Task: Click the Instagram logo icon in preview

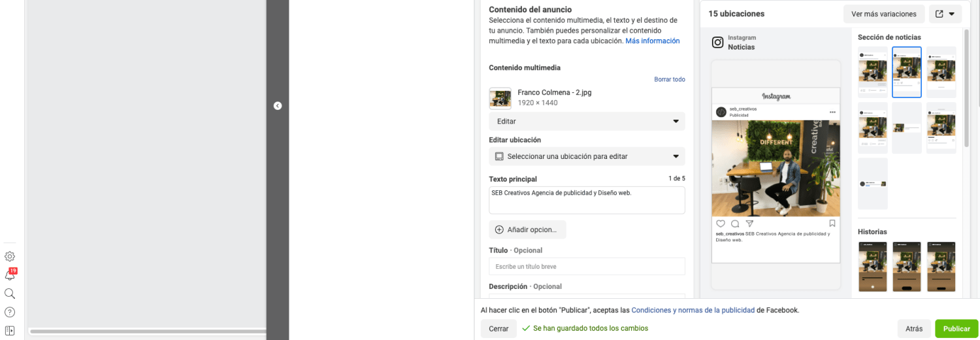Action: [717, 42]
